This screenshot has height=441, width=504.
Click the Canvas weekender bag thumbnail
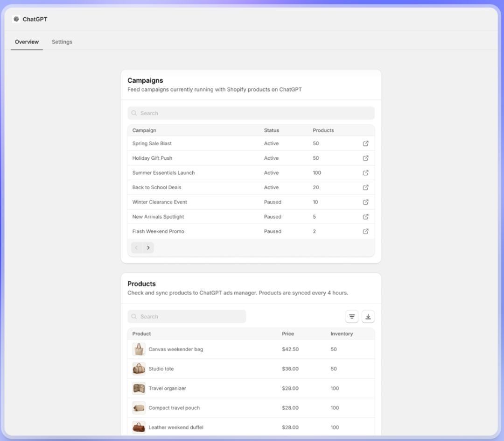pos(139,349)
